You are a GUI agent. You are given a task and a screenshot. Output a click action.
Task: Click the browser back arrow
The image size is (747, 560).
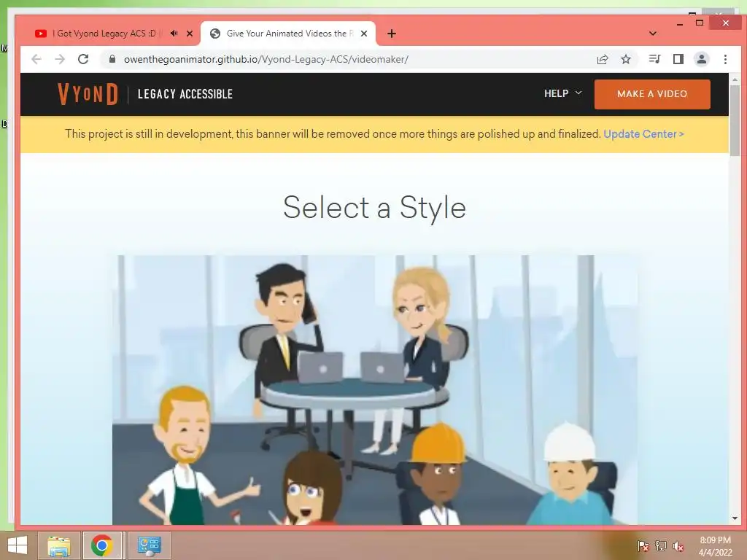pyautogui.click(x=36, y=59)
